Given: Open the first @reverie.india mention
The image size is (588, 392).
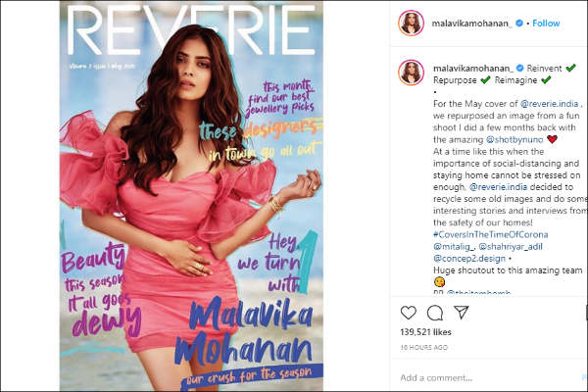Looking at the screenshot, I should point(550,104).
